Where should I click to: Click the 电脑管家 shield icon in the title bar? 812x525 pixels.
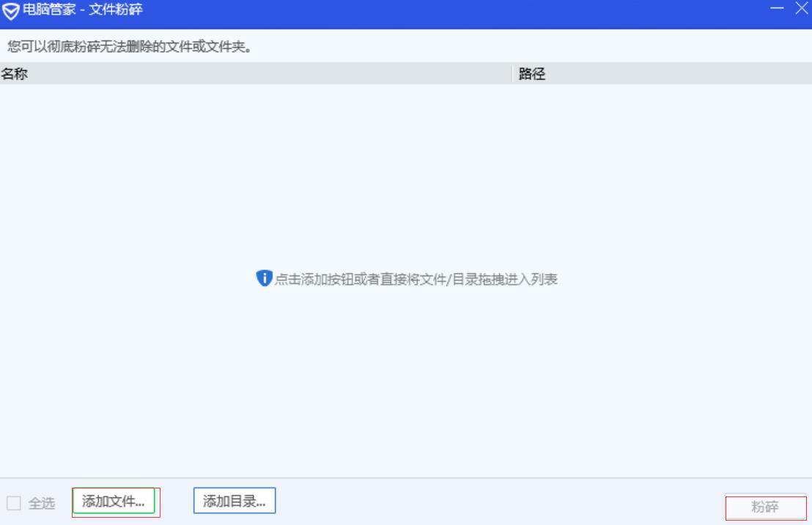point(10,10)
